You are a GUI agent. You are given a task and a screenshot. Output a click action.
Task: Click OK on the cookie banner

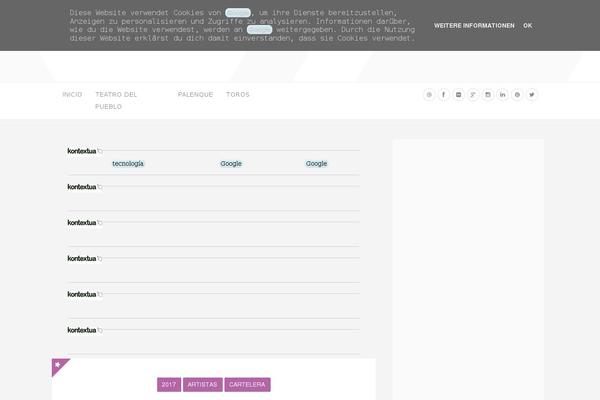click(528, 26)
